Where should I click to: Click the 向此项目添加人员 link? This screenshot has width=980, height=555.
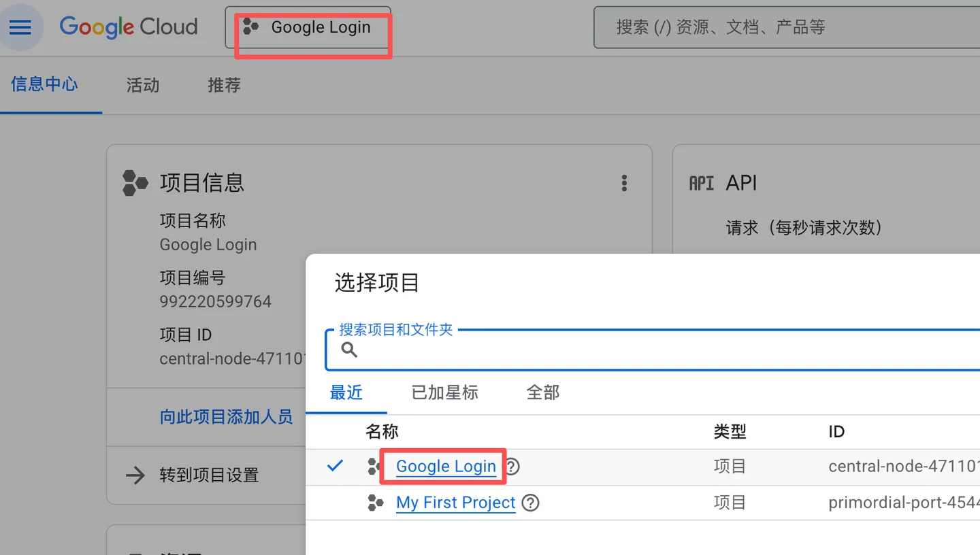226,417
